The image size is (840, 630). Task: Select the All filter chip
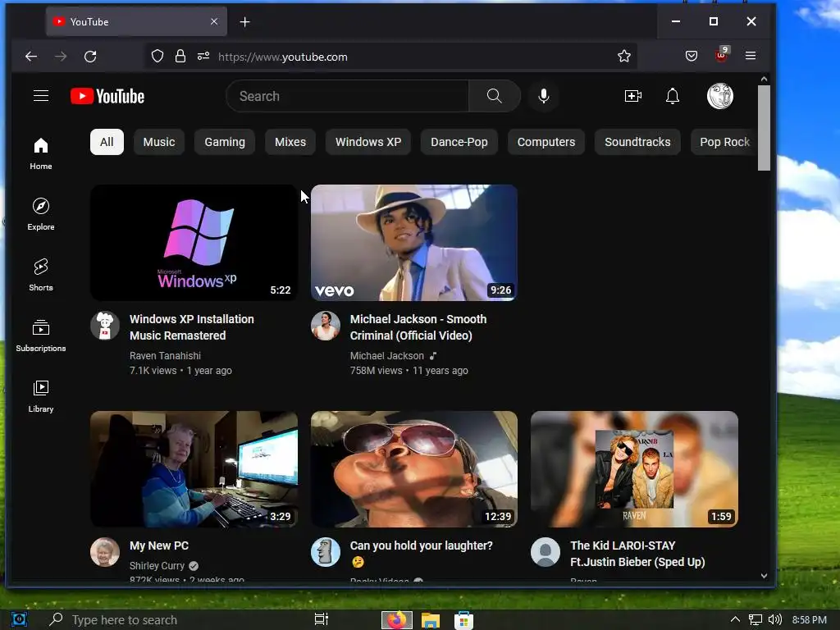click(x=107, y=142)
